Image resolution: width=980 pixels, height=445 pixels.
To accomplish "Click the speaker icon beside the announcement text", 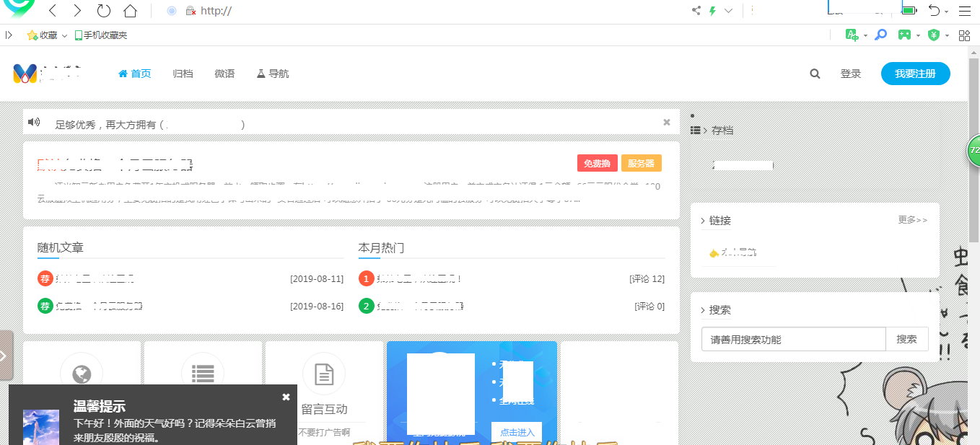I will (34, 121).
